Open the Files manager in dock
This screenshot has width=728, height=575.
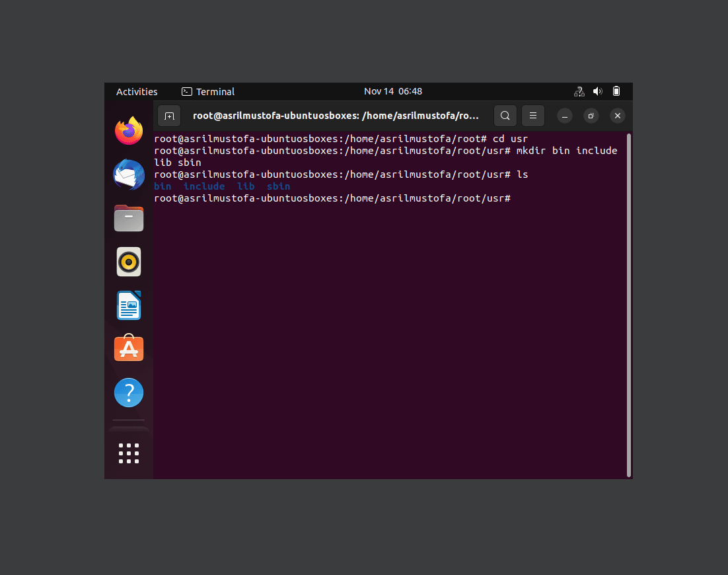point(129,218)
